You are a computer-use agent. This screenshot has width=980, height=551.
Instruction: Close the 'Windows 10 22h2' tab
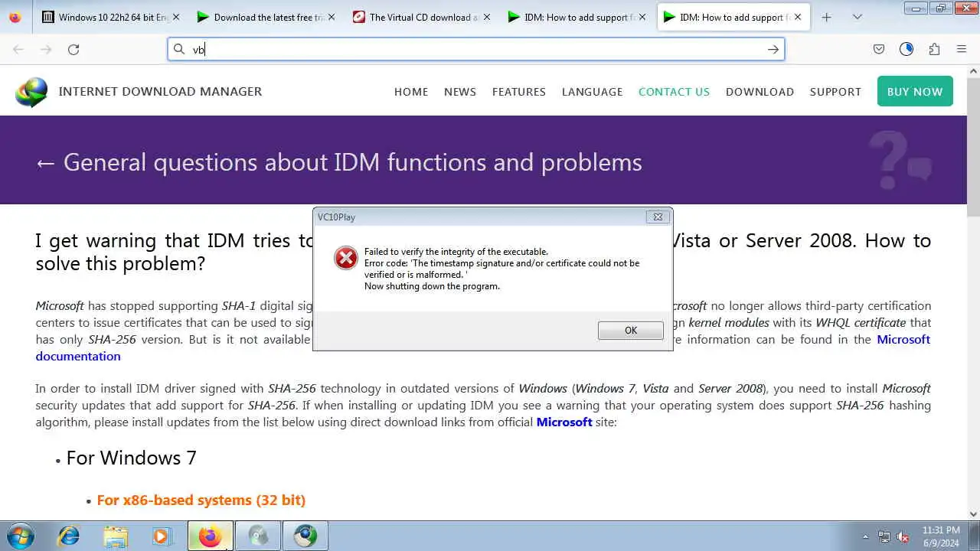pyautogui.click(x=177, y=17)
